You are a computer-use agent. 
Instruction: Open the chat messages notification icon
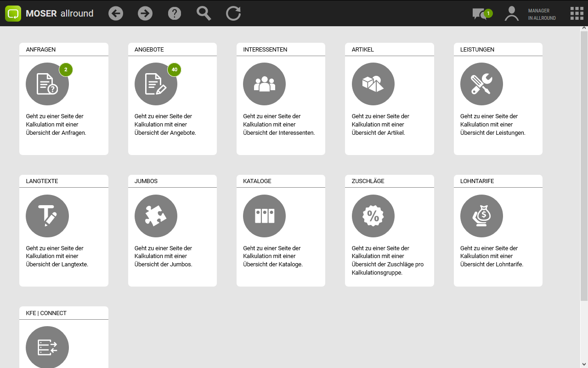click(481, 14)
